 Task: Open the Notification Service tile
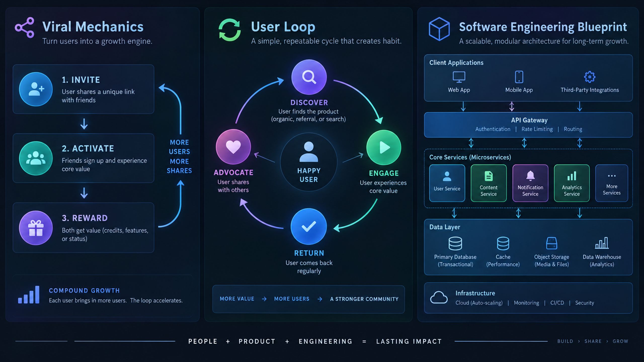[x=530, y=183]
